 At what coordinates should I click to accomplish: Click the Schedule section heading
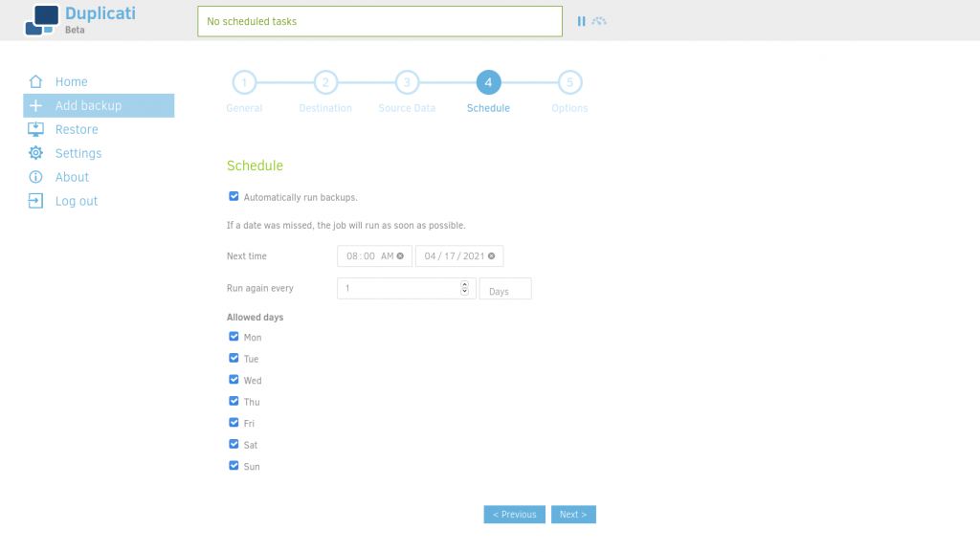tap(255, 166)
